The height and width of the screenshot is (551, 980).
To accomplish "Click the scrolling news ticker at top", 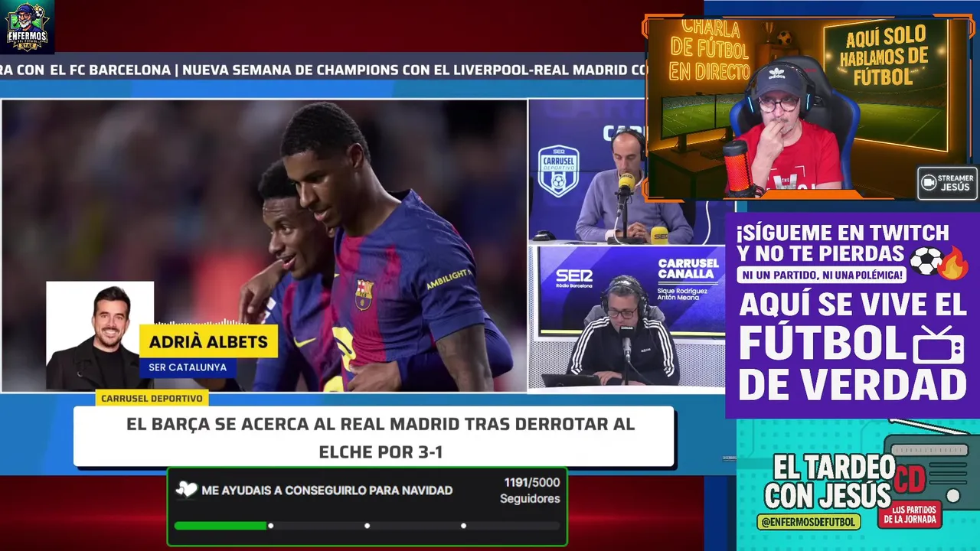I will [x=323, y=70].
